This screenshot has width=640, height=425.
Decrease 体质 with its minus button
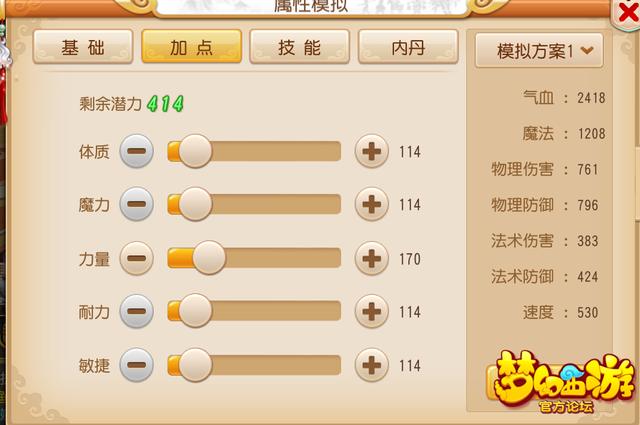[x=137, y=151]
